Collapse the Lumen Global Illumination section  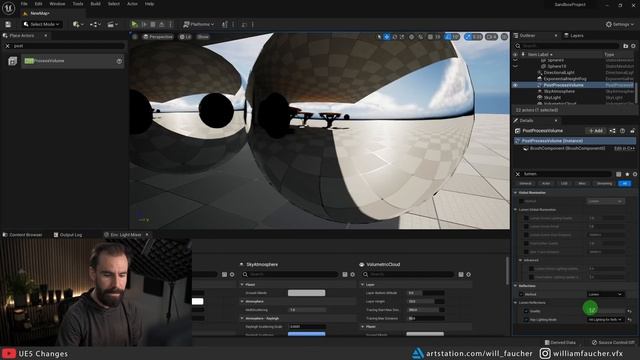coord(516,210)
